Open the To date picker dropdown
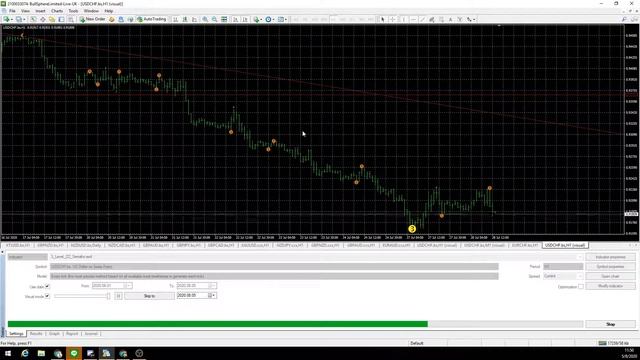640x360 pixels. pyautogui.click(x=214, y=286)
